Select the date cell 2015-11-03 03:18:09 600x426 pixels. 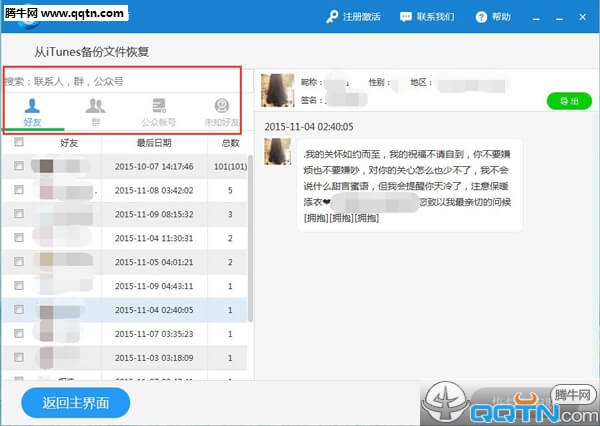tap(154, 358)
